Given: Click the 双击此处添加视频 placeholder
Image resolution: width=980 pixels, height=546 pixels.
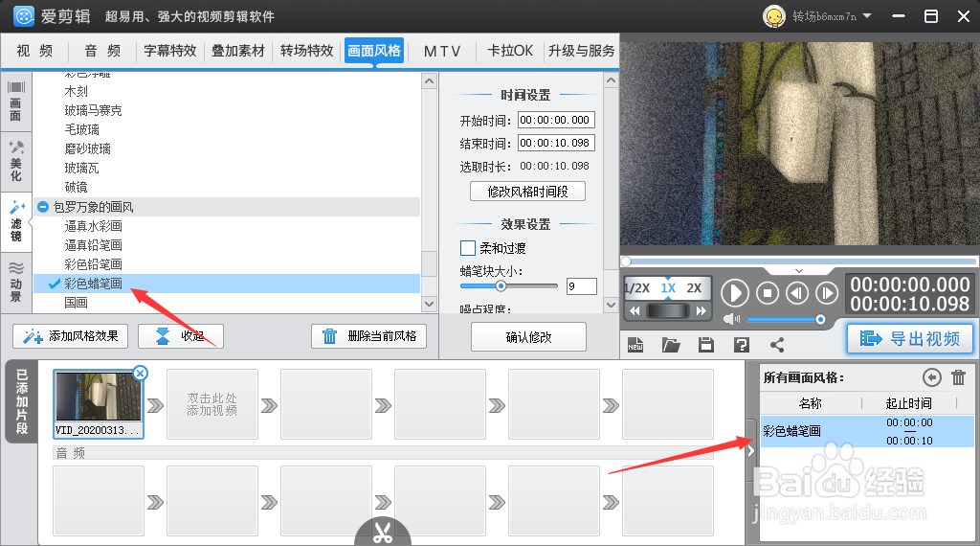Looking at the screenshot, I should 212,404.
